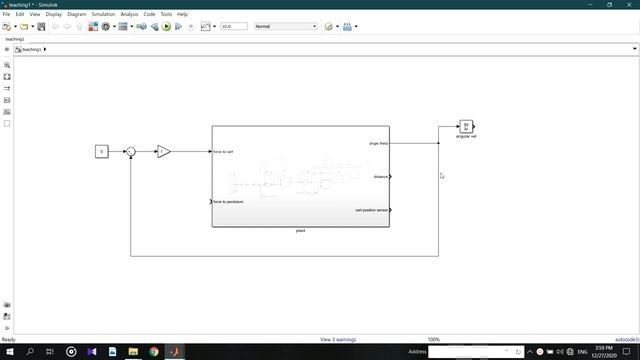640x360 pixels.
Task: Open the address bar dropdown at right
Action: pos(635,49)
